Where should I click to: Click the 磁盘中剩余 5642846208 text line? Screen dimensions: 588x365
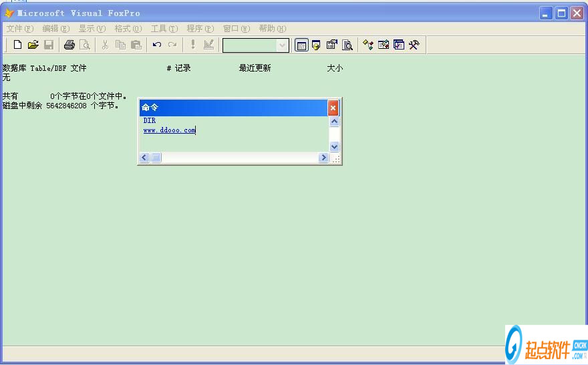61,106
